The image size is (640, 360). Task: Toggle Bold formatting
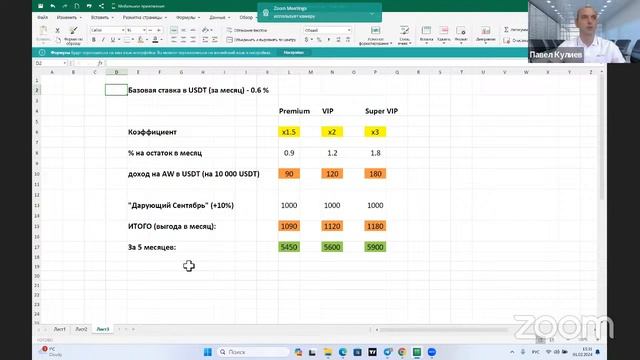point(93,40)
